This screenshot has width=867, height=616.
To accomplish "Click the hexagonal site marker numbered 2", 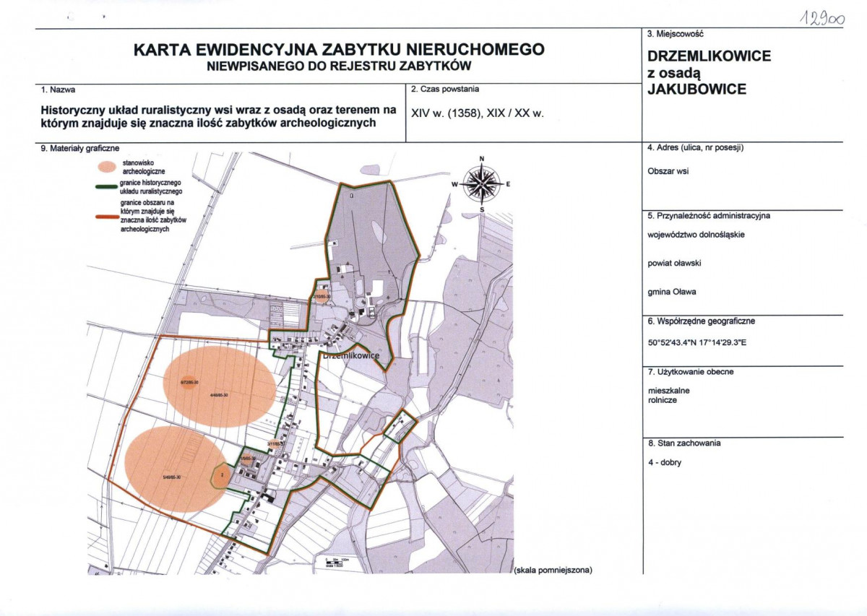I will [x=222, y=474].
